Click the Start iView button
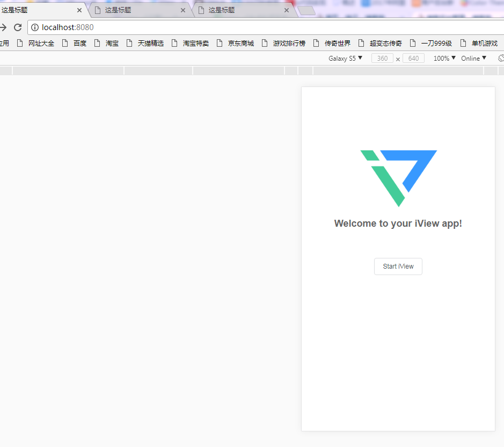Image resolution: width=504 pixels, height=447 pixels. pyautogui.click(x=398, y=266)
